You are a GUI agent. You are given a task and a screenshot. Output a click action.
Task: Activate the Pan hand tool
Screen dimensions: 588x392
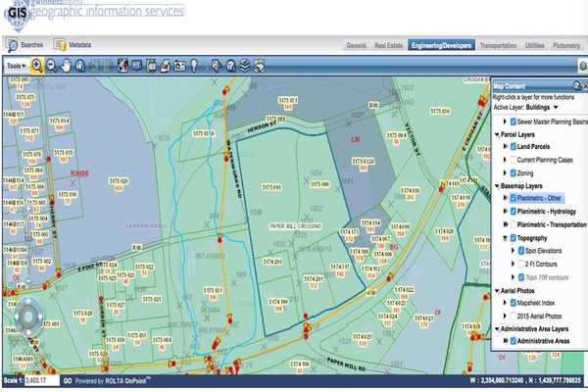67,65
